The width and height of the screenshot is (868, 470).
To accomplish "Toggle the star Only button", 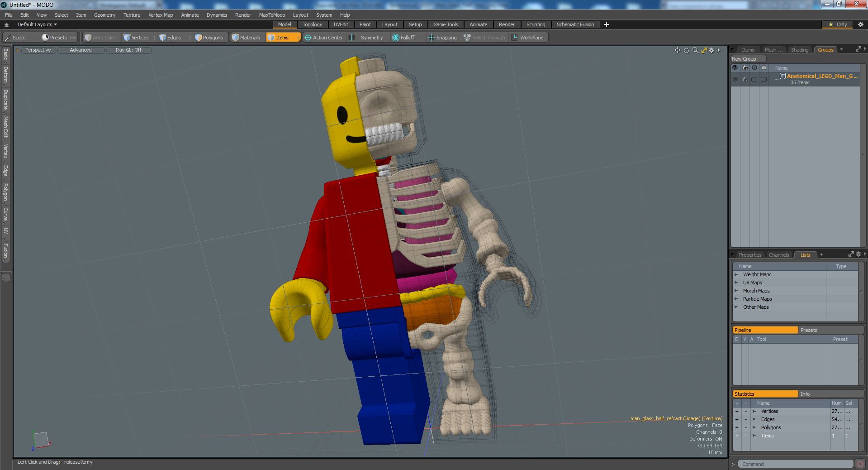I will click(838, 24).
